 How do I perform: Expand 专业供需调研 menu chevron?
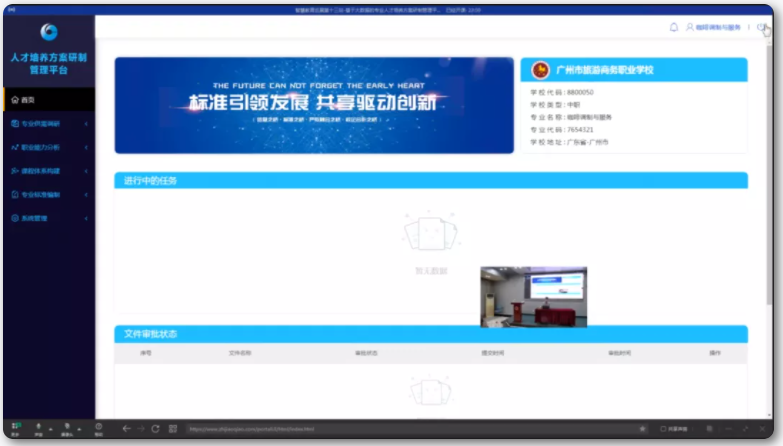pyautogui.click(x=86, y=123)
